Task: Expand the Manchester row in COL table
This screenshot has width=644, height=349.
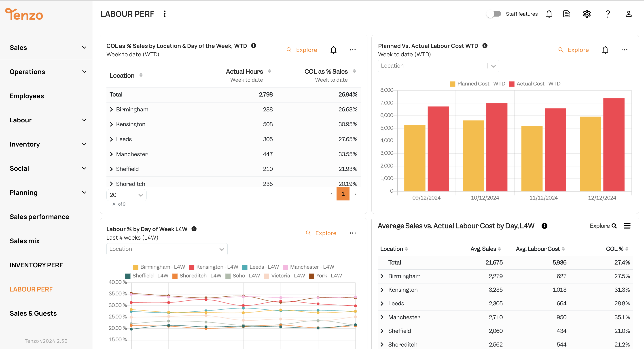Action: [x=112, y=154]
